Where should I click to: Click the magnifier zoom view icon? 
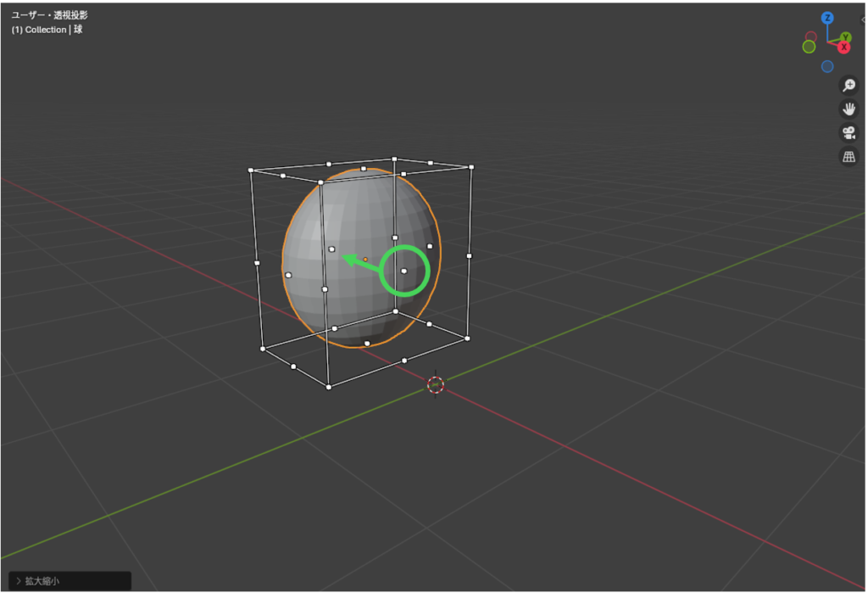(849, 86)
